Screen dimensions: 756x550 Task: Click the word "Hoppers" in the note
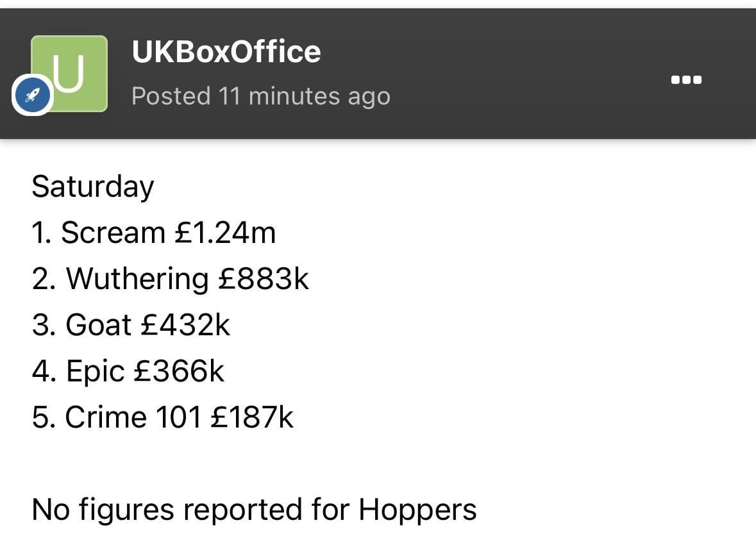tap(417, 510)
